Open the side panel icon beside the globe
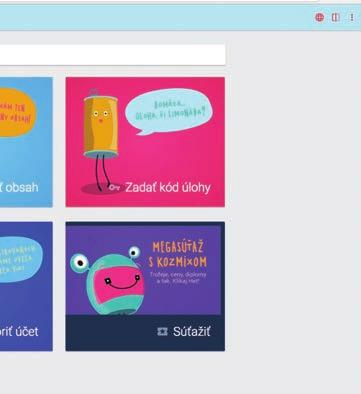 [336, 17]
